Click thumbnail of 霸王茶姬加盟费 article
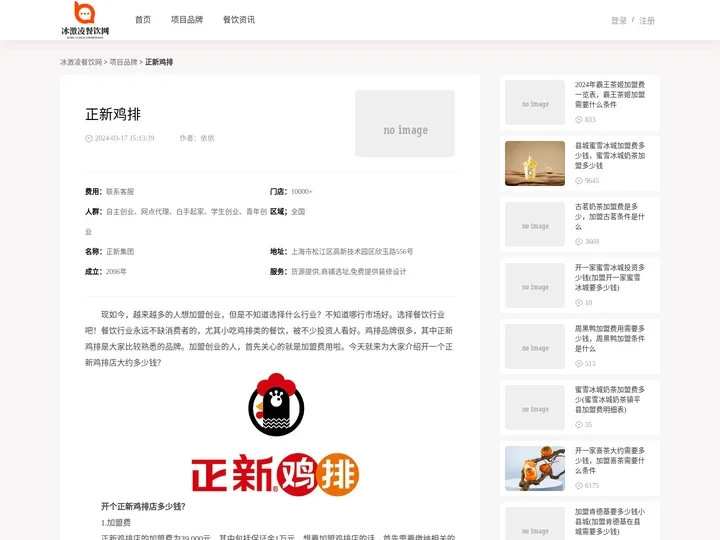The width and height of the screenshot is (720, 540). 535,102
